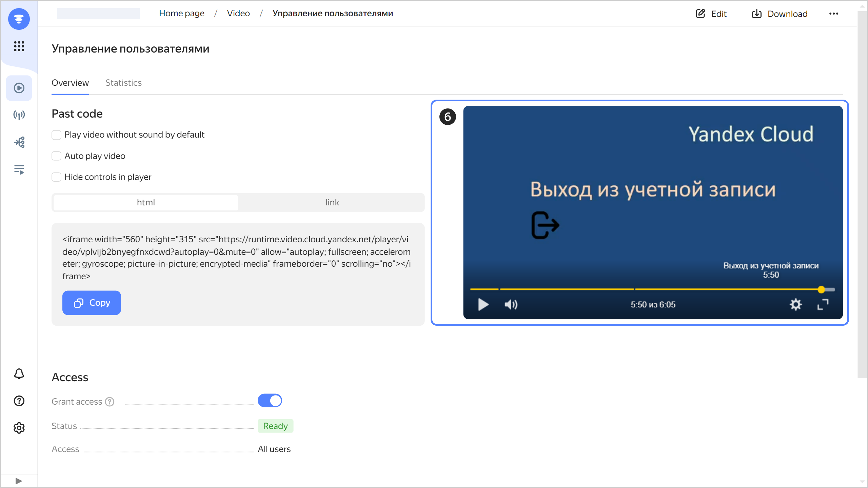Open the three-dot more actions menu
Viewport: 868px width, 488px height.
click(x=834, y=14)
